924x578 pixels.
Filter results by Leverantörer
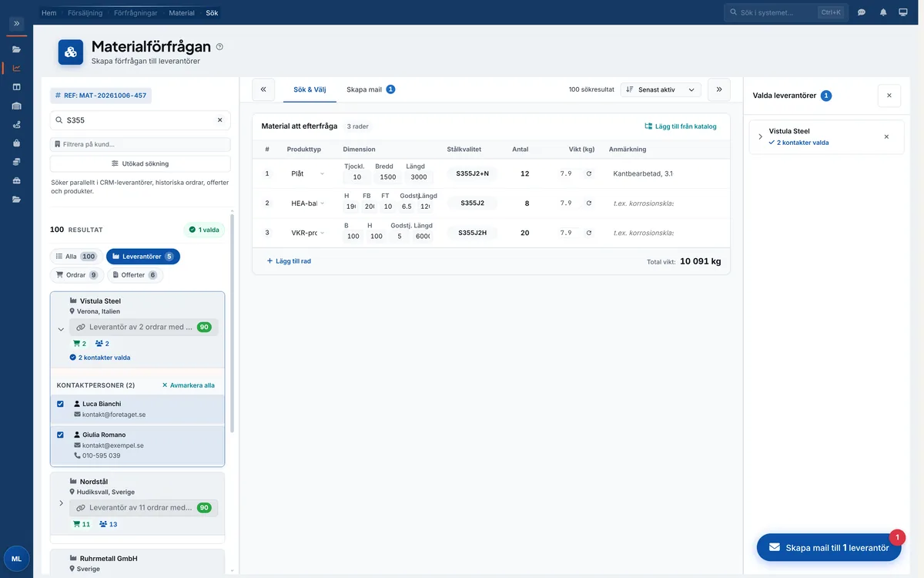click(x=143, y=257)
